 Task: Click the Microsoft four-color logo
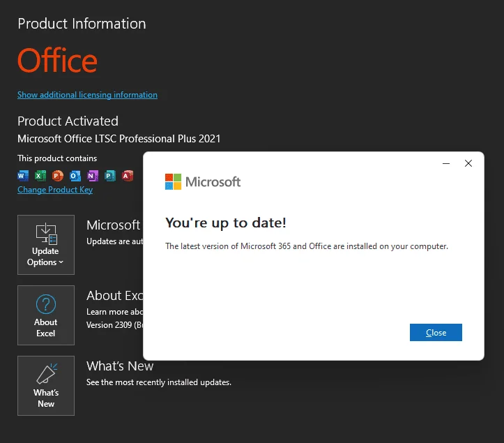tap(174, 182)
